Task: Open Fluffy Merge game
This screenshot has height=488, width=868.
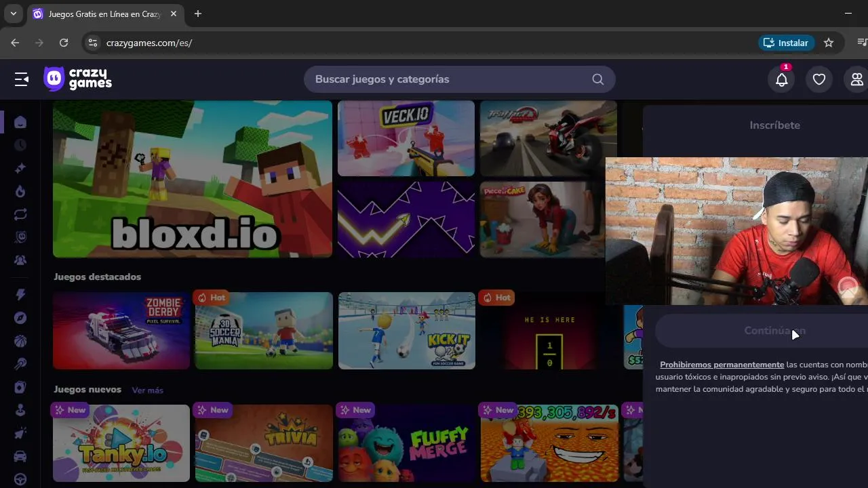Action: (x=406, y=443)
